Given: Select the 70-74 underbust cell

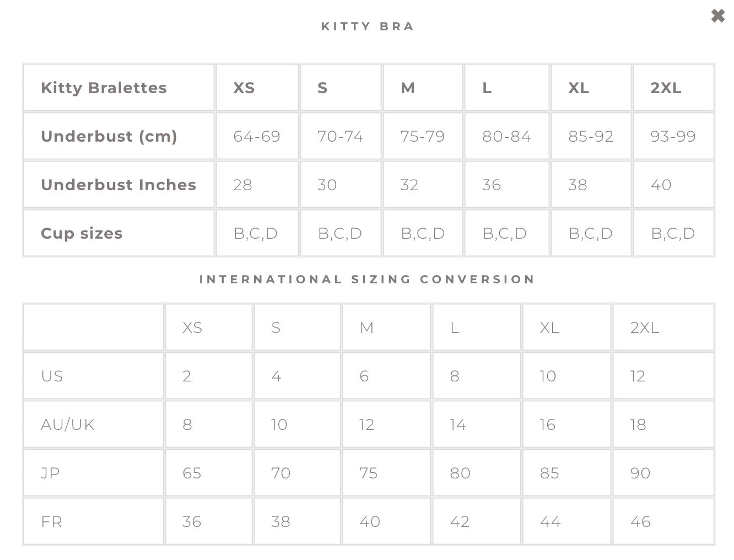Looking at the screenshot, I should (340, 136).
